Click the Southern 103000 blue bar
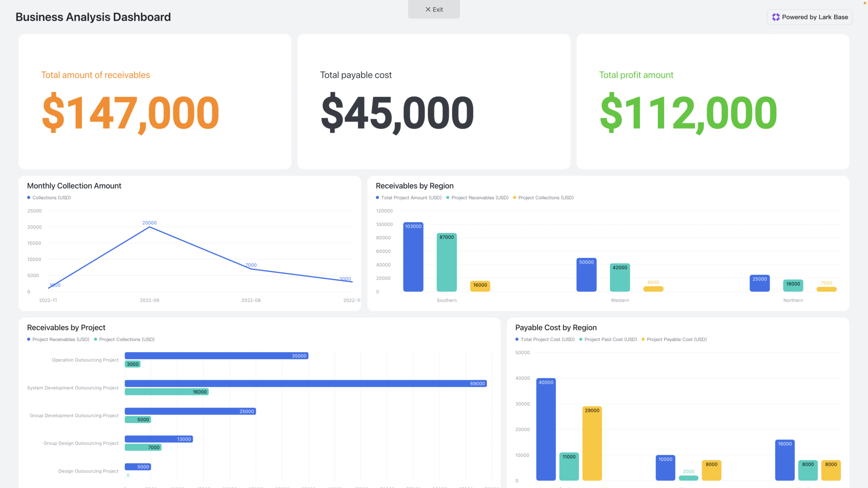Viewport: 868px width, 488px height. (413, 258)
